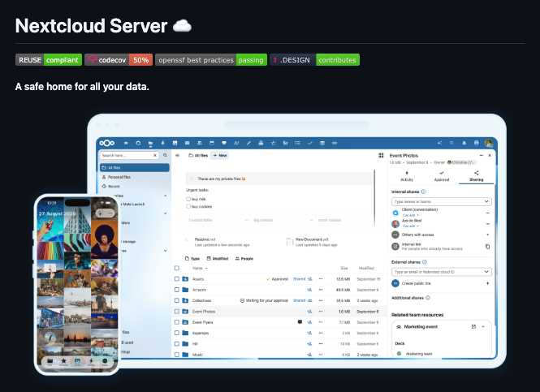Toggle the select-all files checkbox
Screen dimensions: 540x392
(x=177, y=268)
